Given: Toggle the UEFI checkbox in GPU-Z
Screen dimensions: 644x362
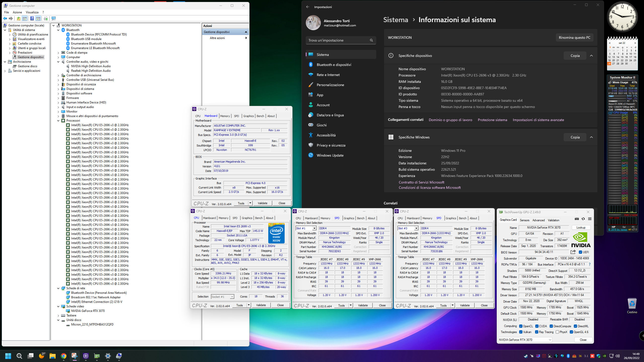Looking at the screenshot, I should coord(580,252).
